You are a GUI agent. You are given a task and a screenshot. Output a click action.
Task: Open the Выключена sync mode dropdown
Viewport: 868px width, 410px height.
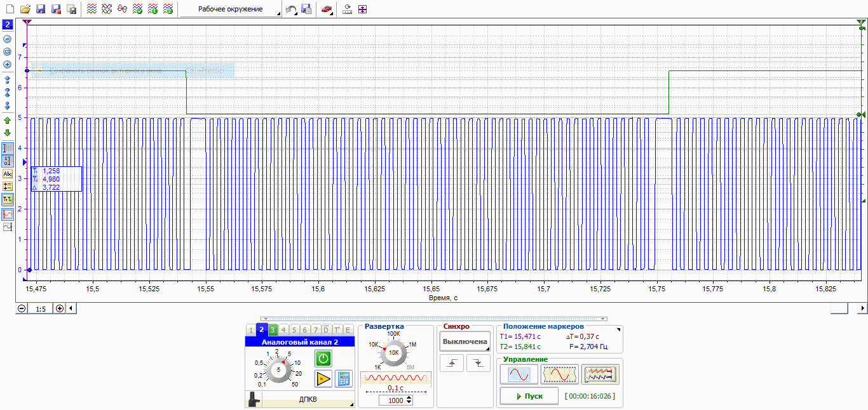click(465, 341)
